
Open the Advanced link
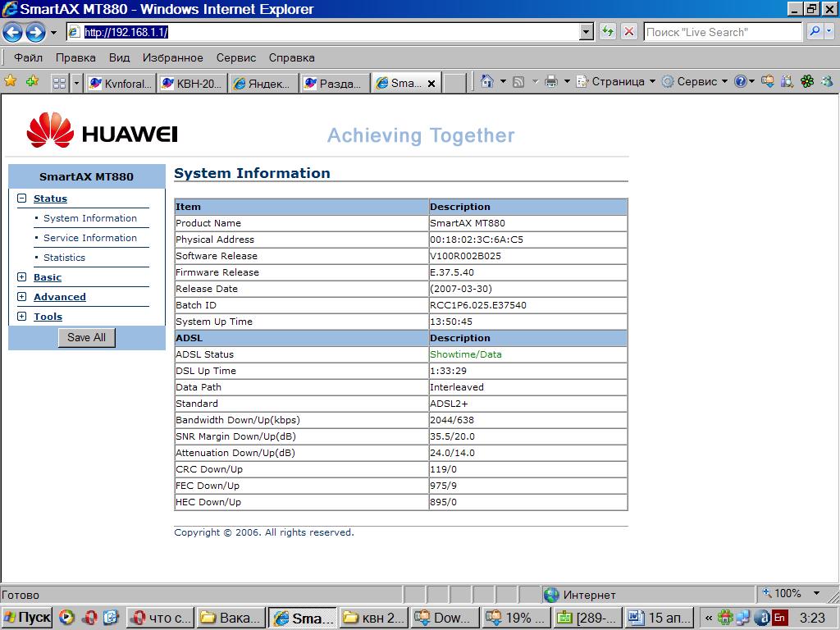59,297
